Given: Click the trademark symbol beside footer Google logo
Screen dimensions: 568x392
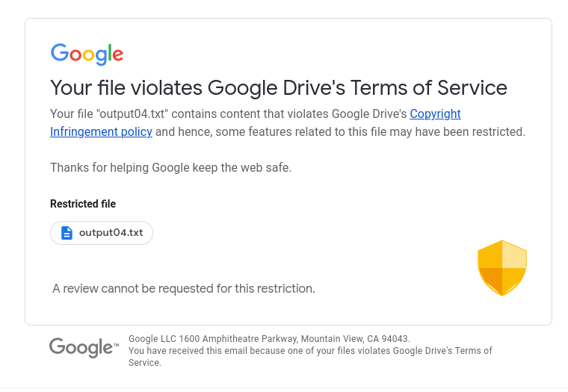Looking at the screenshot, I should pyautogui.click(x=116, y=345).
